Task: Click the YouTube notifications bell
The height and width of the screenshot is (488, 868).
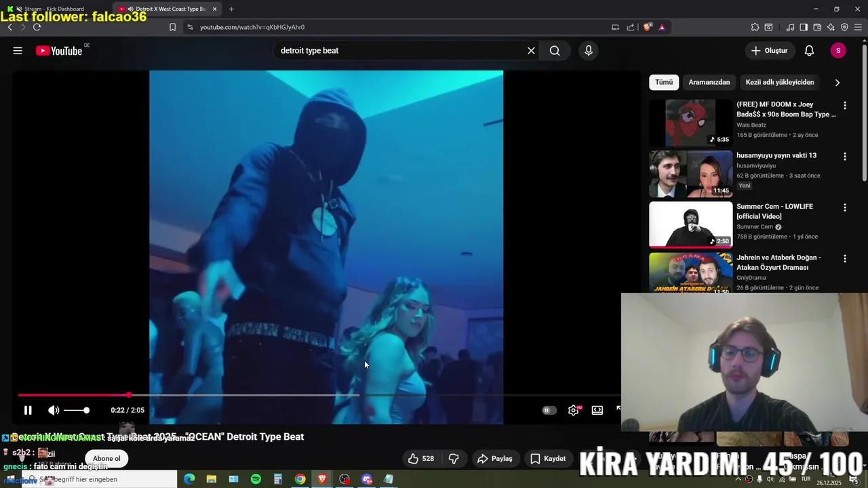Action: tap(808, 50)
